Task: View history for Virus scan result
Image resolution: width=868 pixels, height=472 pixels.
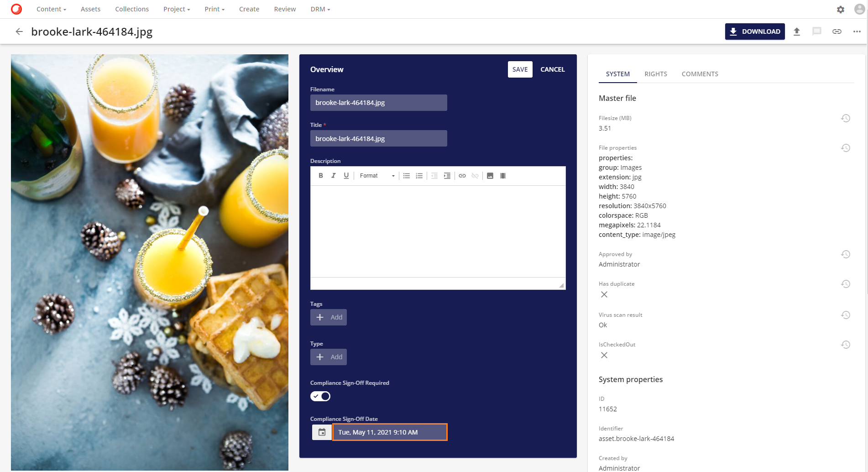Action: (846, 315)
